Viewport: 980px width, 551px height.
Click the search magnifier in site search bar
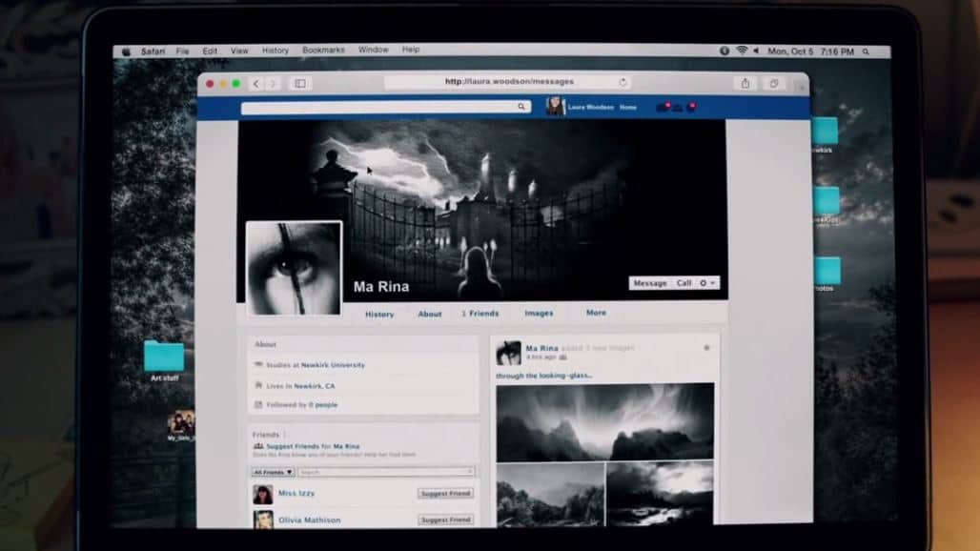coord(521,107)
